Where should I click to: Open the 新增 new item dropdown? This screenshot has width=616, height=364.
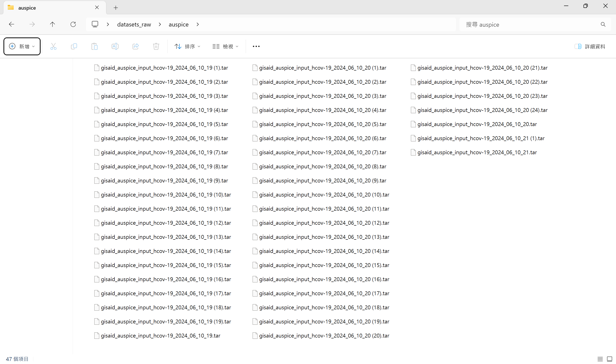coord(22,46)
